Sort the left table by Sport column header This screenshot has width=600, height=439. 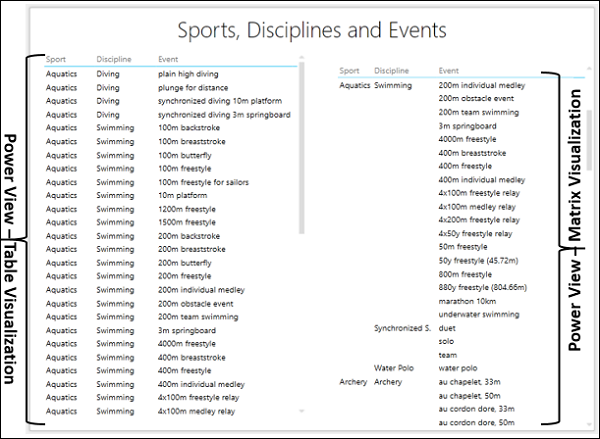point(57,59)
